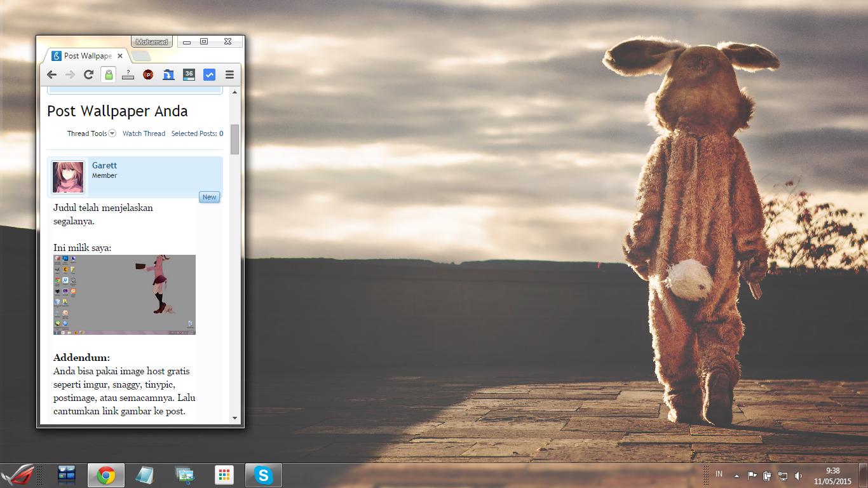Maximize the Chrome window
The image size is (868, 488).
click(204, 42)
